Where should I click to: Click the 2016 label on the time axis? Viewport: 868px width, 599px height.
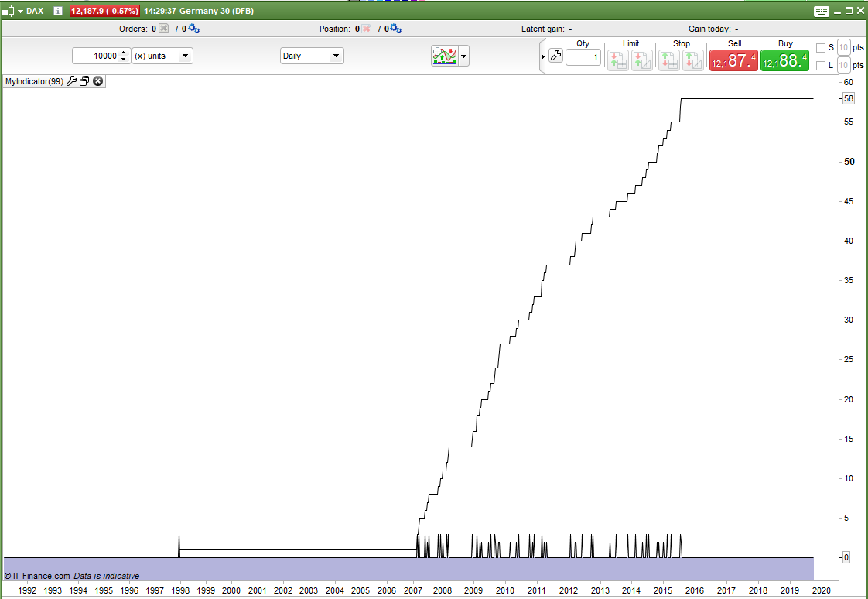[695, 590]
